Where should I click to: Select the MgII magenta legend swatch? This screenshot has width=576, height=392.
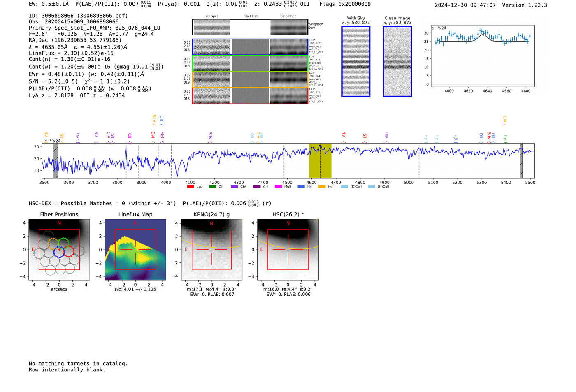pyautogui.click(x=278, y=186)
